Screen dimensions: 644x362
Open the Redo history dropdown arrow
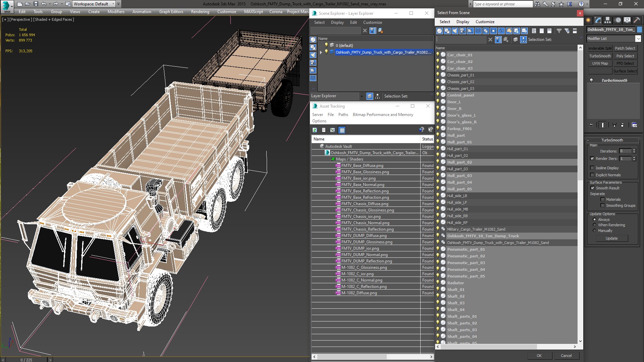(62, 4)
